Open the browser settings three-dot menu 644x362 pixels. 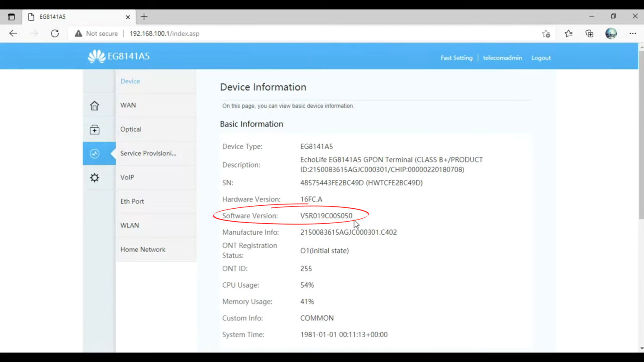point(632,34)
